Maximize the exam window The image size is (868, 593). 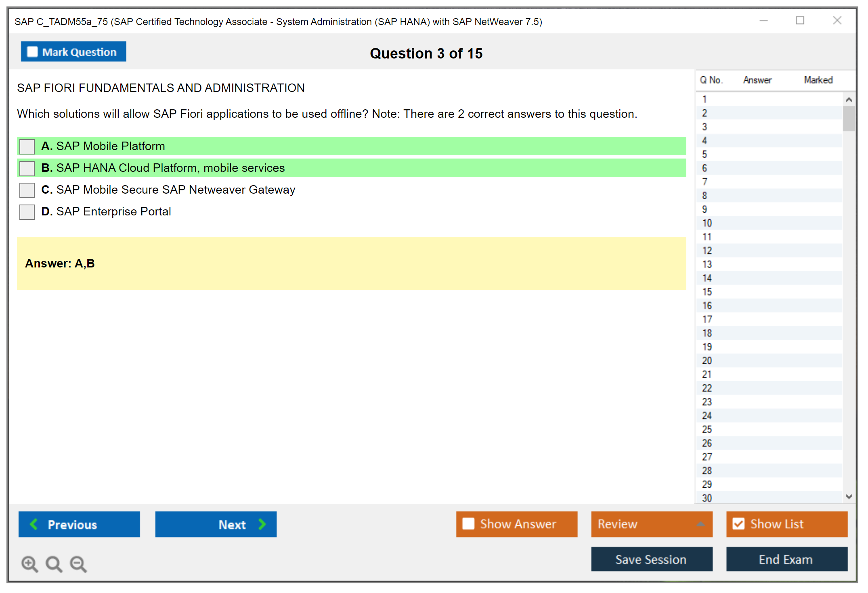pos(800,21)
